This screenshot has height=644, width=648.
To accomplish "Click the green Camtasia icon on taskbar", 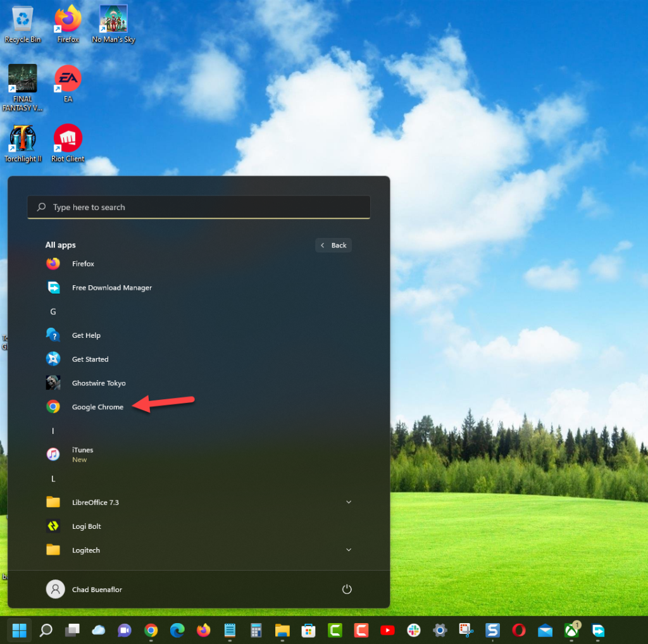I will pyautogui.click(x=335, y=630).
